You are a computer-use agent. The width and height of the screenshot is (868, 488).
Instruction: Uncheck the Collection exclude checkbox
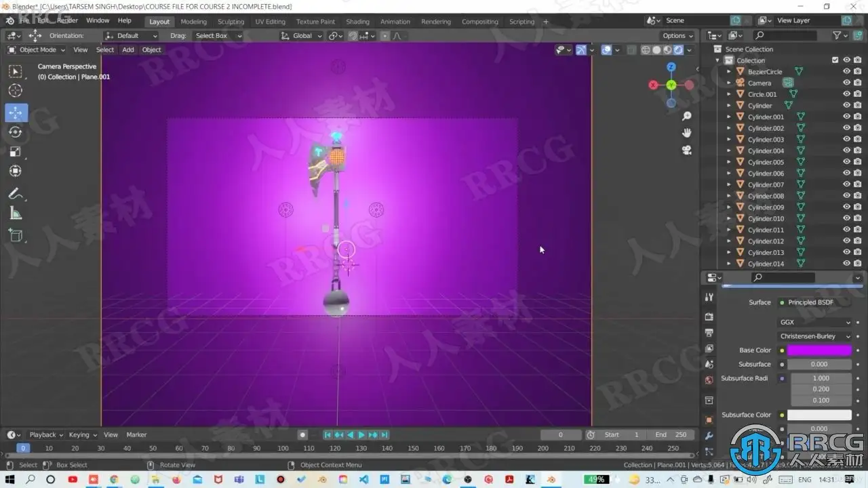[835, 60]
